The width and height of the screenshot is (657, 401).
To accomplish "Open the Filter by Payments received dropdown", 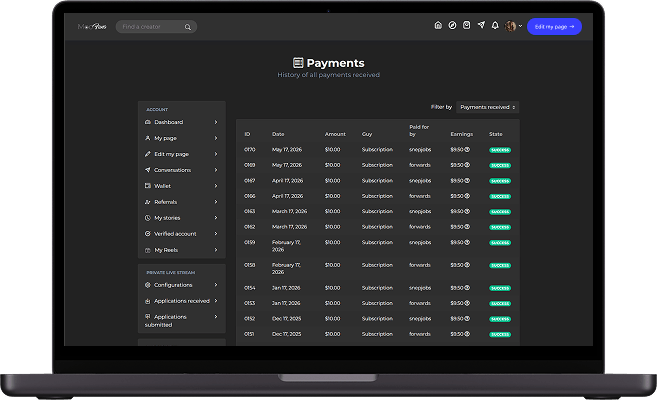I will 487,107.
